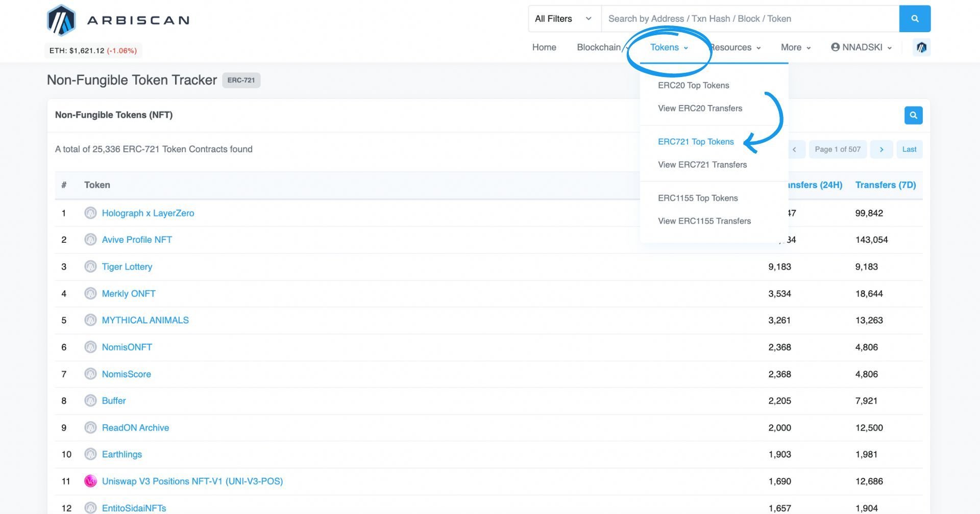Click the EntitoSidaiNFTs token icon
Viewport: 980px width, 514px height.
pyautogui.click(x=90, y=508)
